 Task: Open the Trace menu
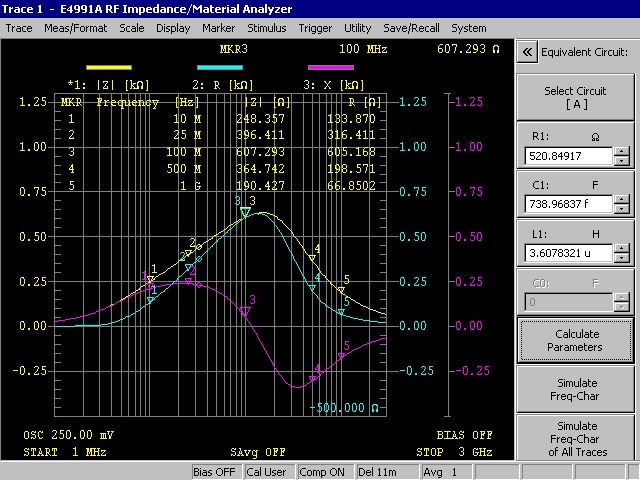click(19, 28)
